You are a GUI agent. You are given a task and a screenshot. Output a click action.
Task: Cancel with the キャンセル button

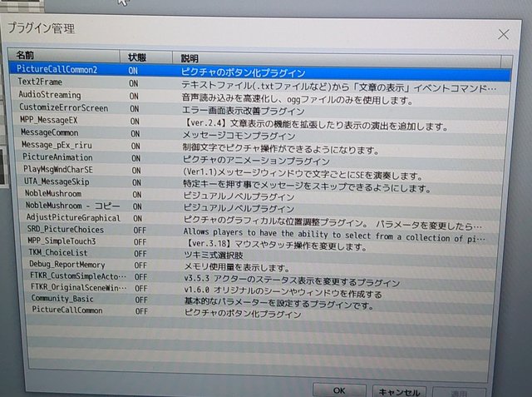tap(399, 392)
